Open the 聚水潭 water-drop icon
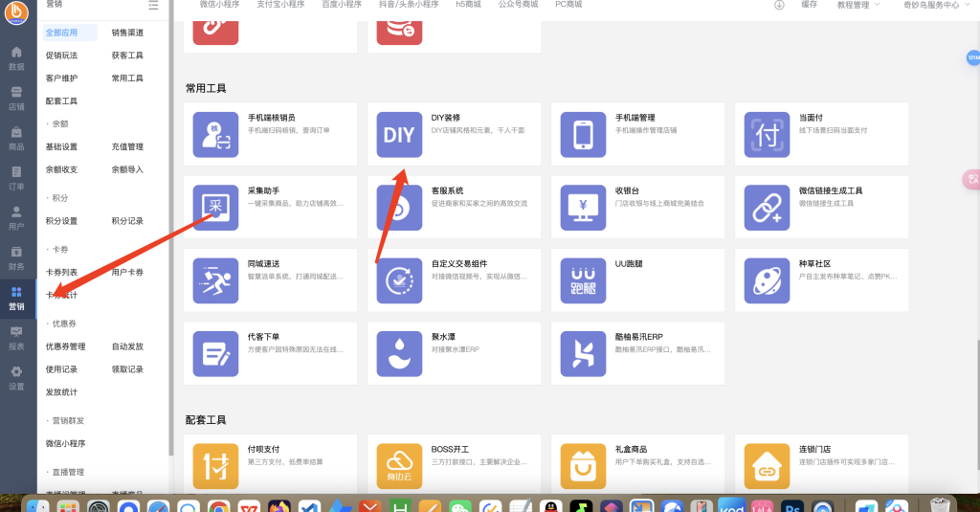 399,354
